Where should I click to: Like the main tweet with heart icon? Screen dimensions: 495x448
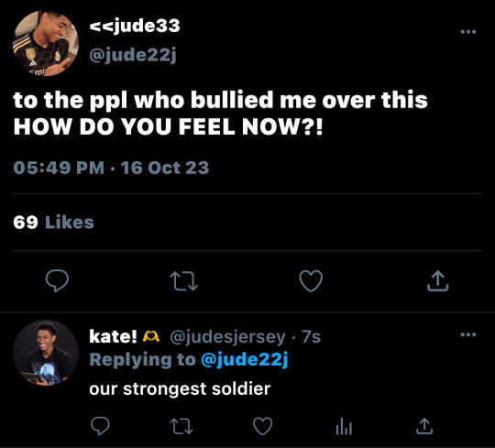click(x=311, y=280)
